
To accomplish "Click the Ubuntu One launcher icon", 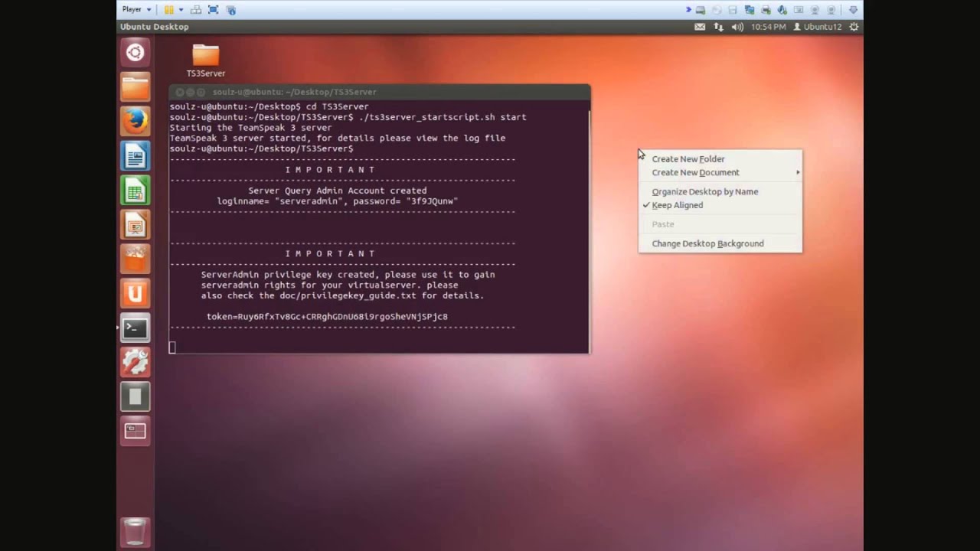I will [x=135, y=294].
